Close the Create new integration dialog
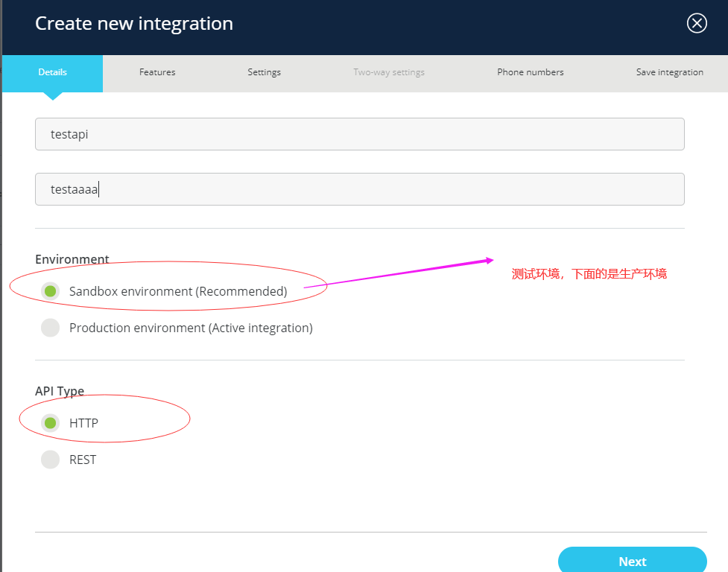Image resolution: width=728 pixels, height=572 pixels. (x=697, y=24)
